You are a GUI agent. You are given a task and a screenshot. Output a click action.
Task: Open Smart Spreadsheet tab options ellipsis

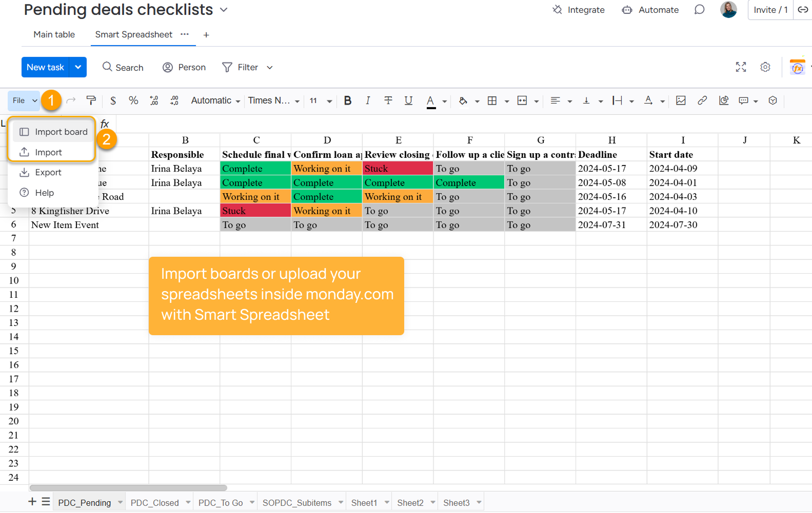click(x=185, y=34)
